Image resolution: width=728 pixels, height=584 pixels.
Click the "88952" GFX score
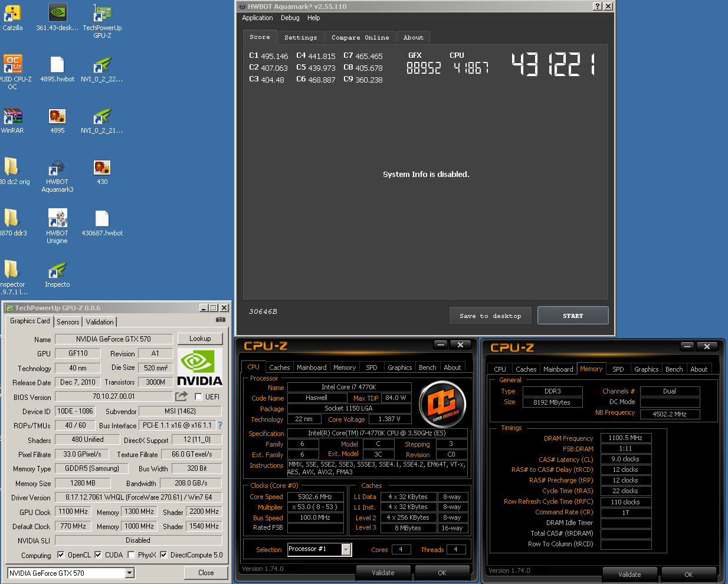coord(424,68)
